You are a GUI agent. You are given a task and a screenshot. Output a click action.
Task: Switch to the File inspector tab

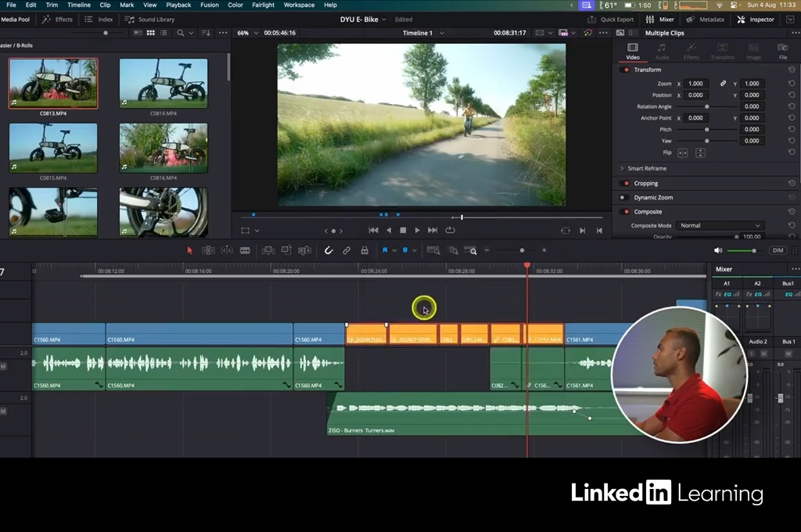pos(782,52)
